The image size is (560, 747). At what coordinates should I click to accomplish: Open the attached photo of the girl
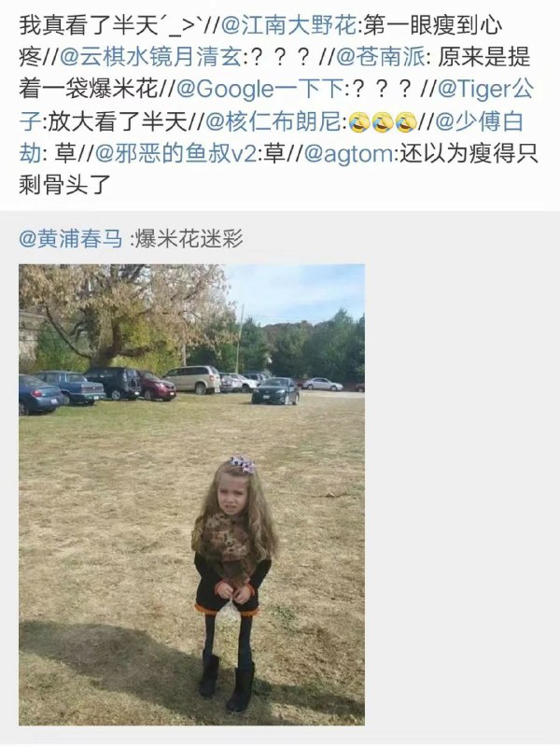pyautogui.click(x=192, y=495)
